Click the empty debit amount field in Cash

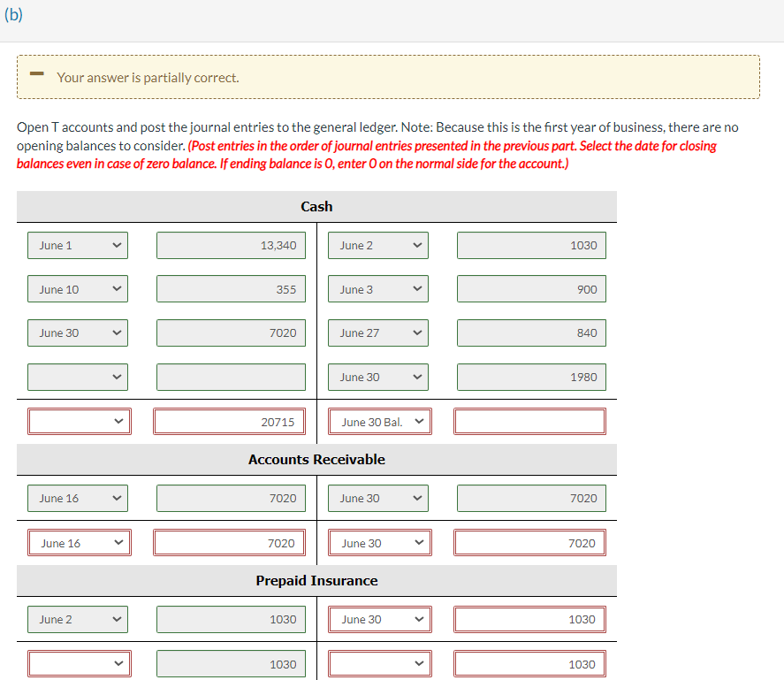(231, 377)
